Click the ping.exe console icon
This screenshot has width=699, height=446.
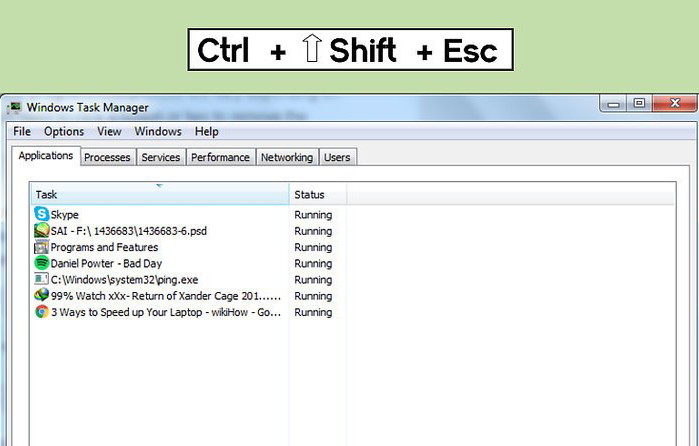pyautogui.click(x=41, y=279)
